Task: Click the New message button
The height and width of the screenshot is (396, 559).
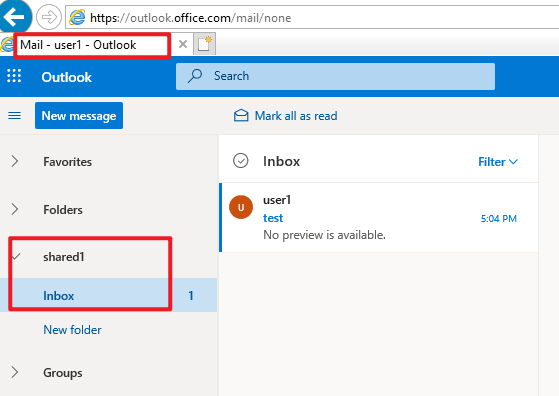Action: point(79,115)
